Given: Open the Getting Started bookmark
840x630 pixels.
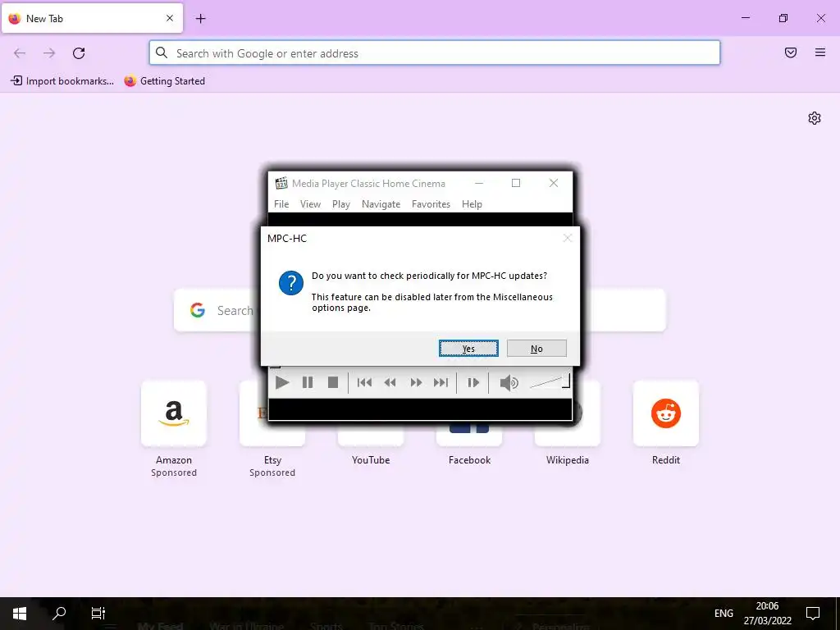Looking at the screenshot, I should coord(164,81).
